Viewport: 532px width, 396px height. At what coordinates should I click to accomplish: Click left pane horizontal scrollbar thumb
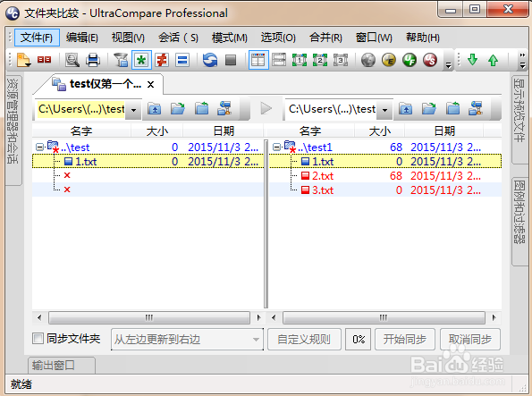click(149, 318)
